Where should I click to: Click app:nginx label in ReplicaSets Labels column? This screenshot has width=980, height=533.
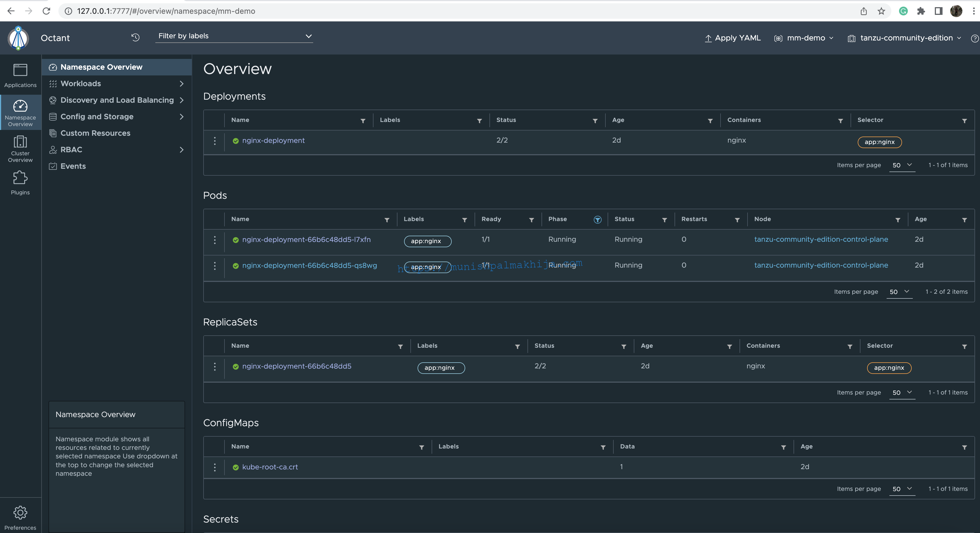(441, 368)
